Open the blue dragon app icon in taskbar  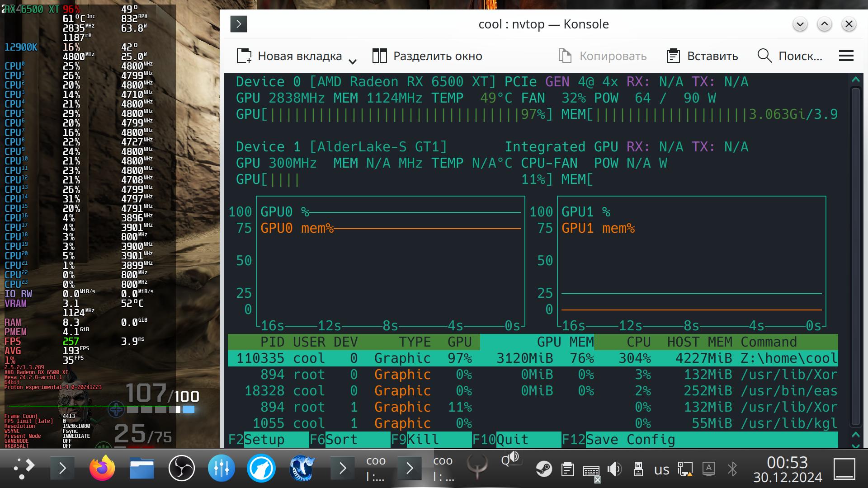[x=302, y=469]
